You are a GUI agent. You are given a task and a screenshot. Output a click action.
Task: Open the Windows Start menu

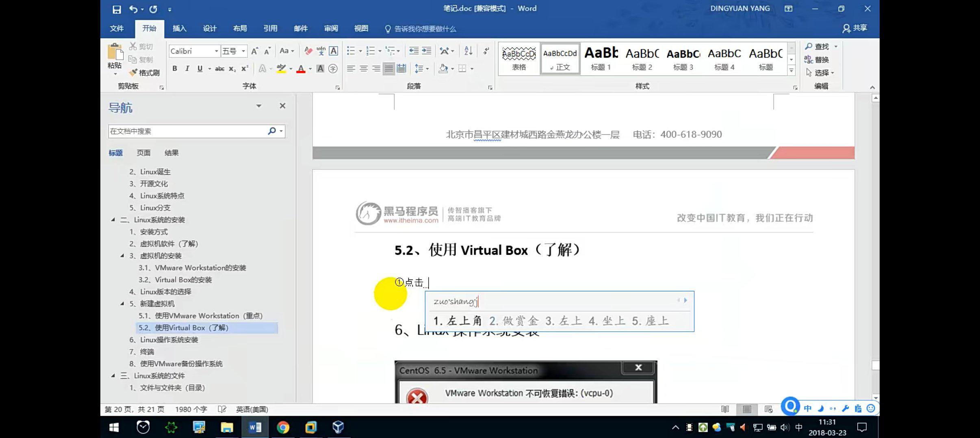tap(114, 427)
